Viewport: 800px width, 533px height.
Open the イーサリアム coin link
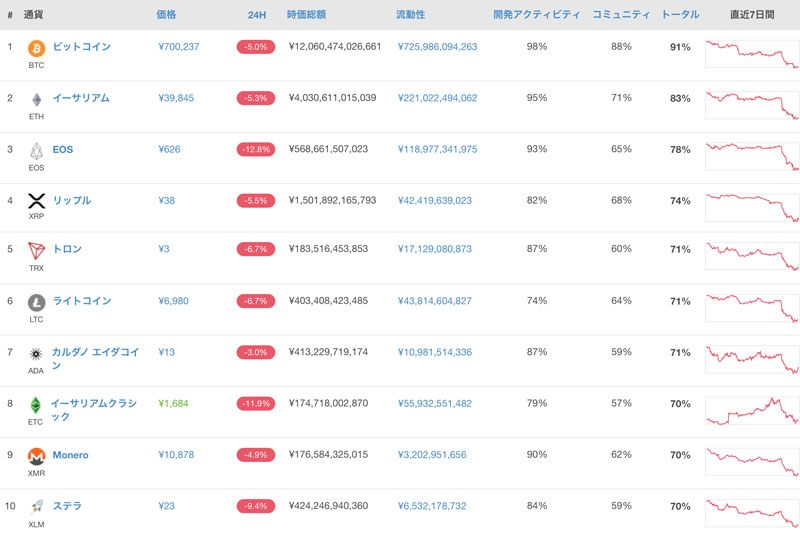coord(81,98)
